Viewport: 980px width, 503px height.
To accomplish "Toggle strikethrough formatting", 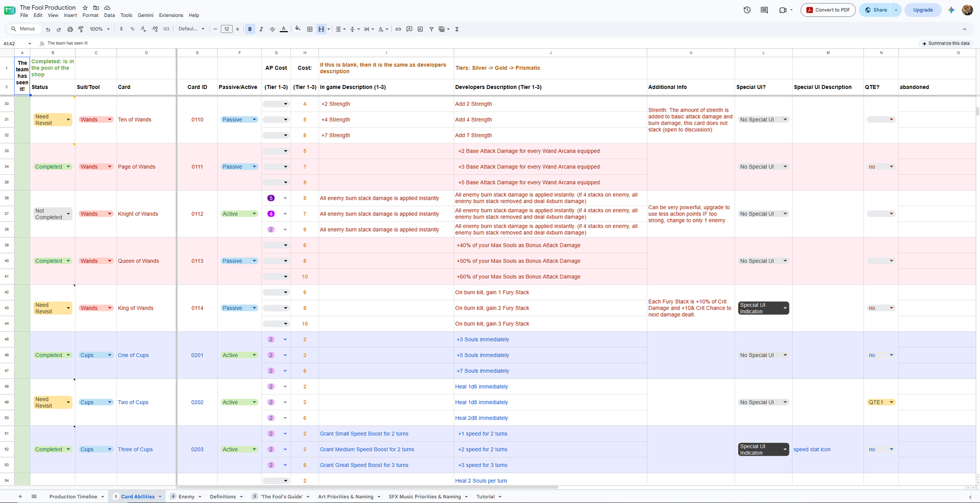I will 272,29.
